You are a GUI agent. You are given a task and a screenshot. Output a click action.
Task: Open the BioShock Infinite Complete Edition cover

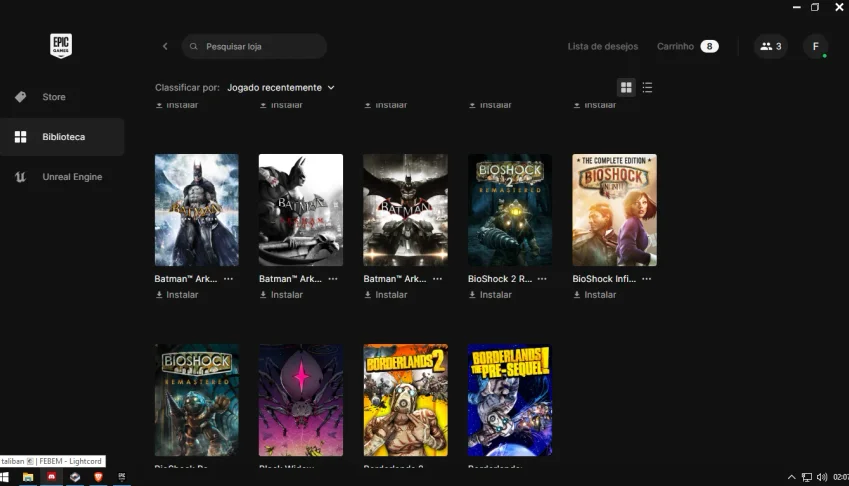(614, 210)
